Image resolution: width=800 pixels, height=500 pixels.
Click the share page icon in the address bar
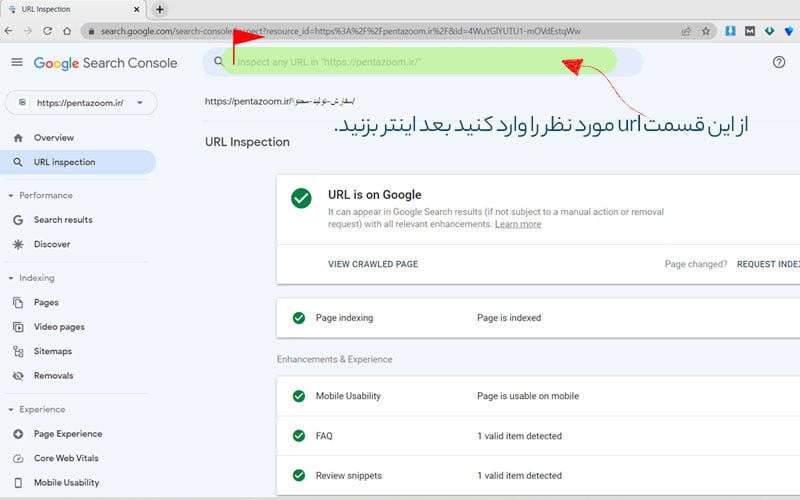[686, 31]
